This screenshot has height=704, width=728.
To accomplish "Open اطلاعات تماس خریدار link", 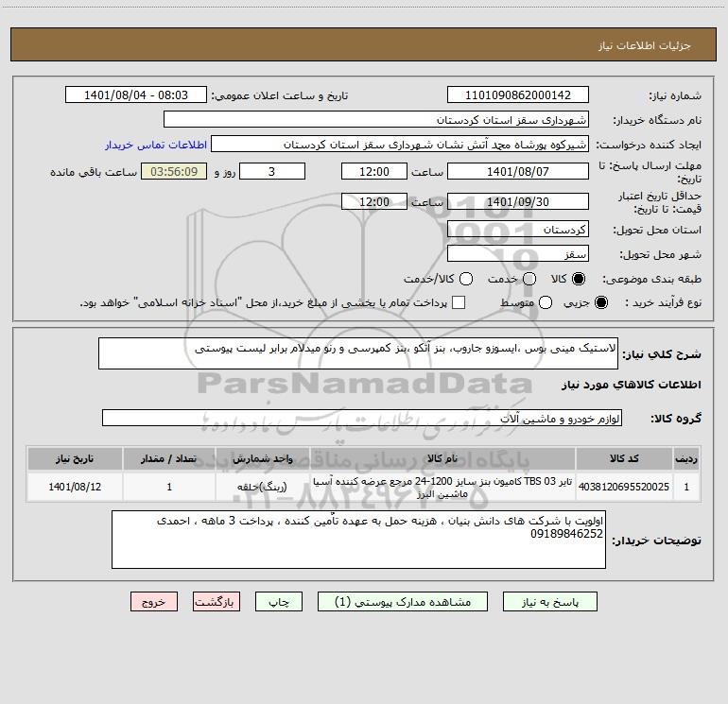I will click(x=156, y=145).
